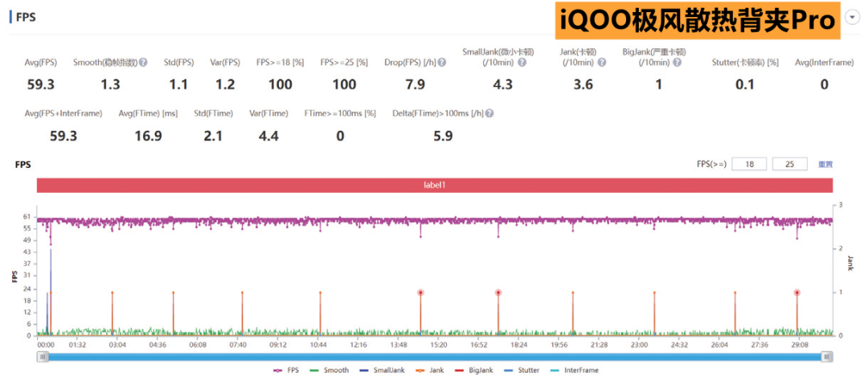Grab the left handle of time range slider

(x=42, y=357)
